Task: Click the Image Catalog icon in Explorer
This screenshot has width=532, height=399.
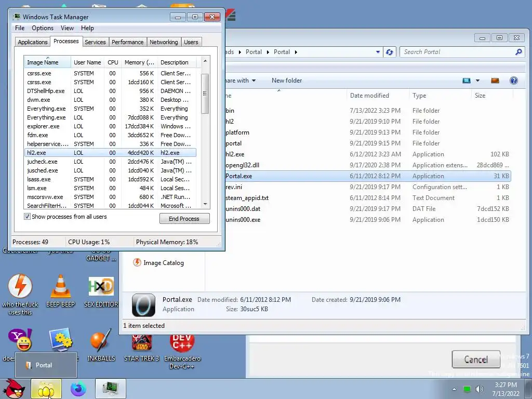Action: tap(137, 262)
